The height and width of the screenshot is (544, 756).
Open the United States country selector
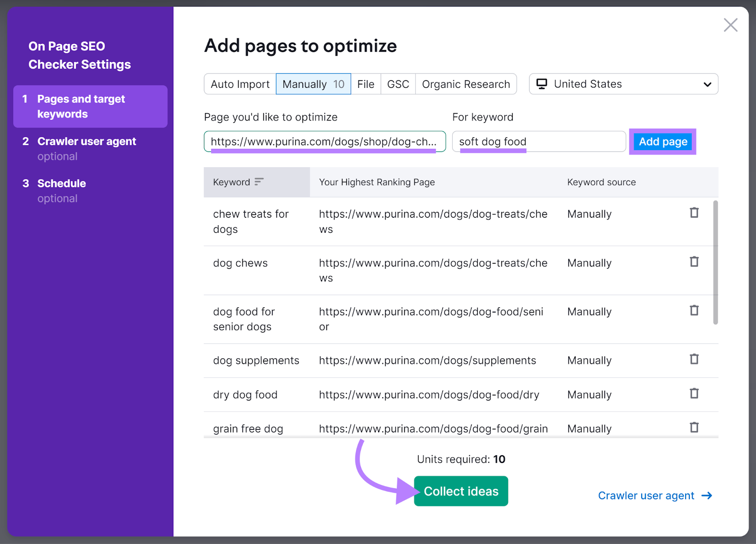623,84
